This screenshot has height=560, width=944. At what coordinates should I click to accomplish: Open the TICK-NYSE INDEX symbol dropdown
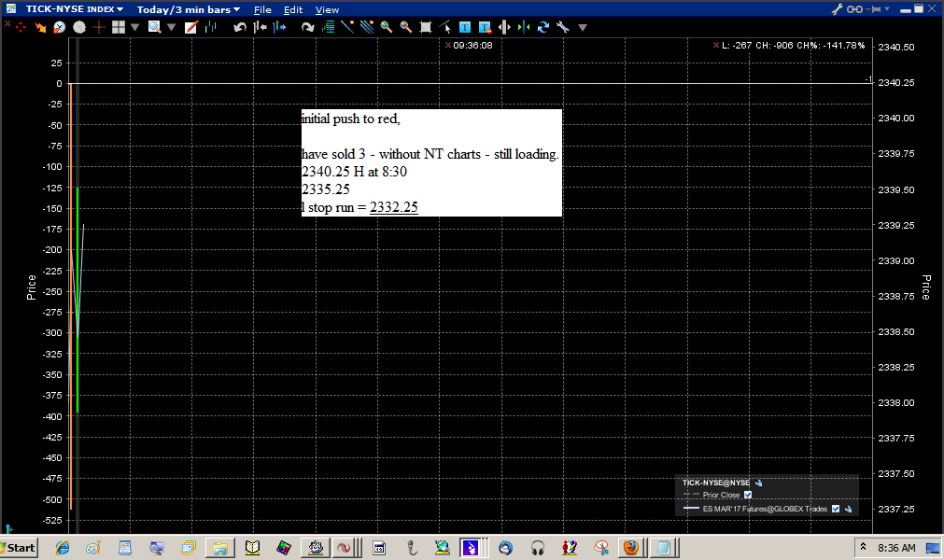pyautogui.click(x=74, y=9)
